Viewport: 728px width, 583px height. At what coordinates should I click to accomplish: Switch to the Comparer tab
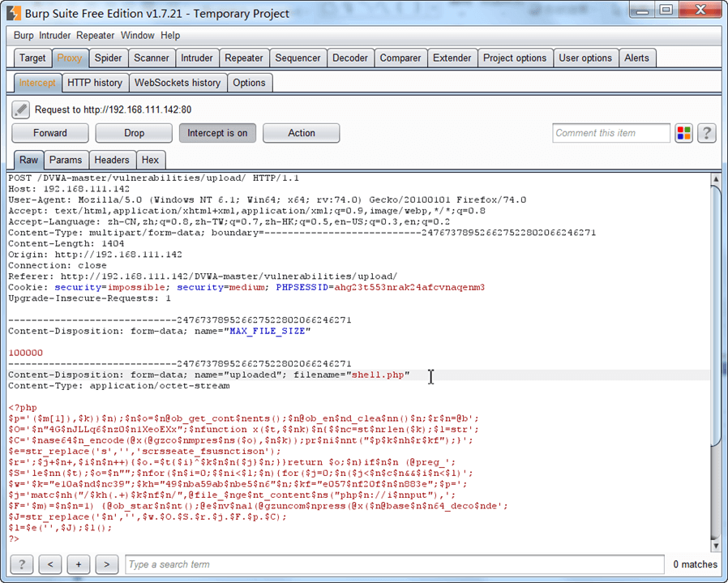point(400,58)
